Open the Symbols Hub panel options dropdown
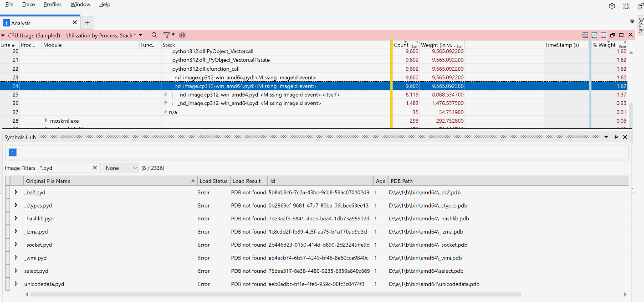Screen dimensions: 644x302 (606, 137)
